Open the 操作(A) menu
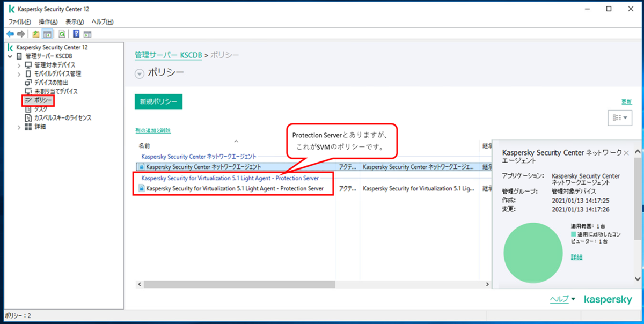Image resolution: width=644 pixels, height=324 pixels. 48,22
